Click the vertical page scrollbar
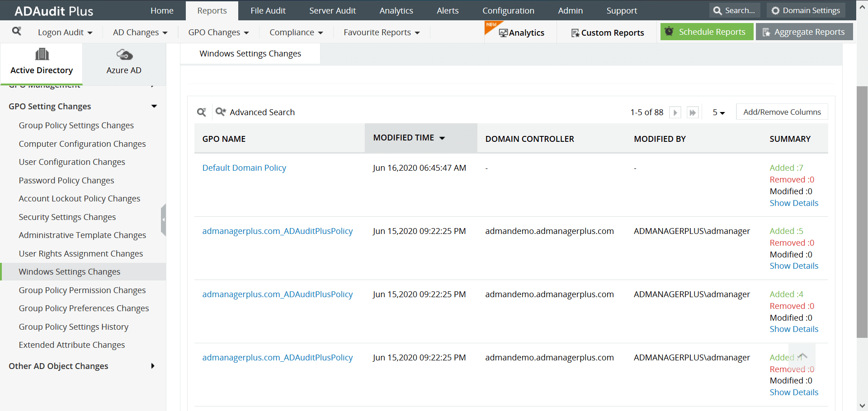The image size is (868, 411). coord(862,212)
